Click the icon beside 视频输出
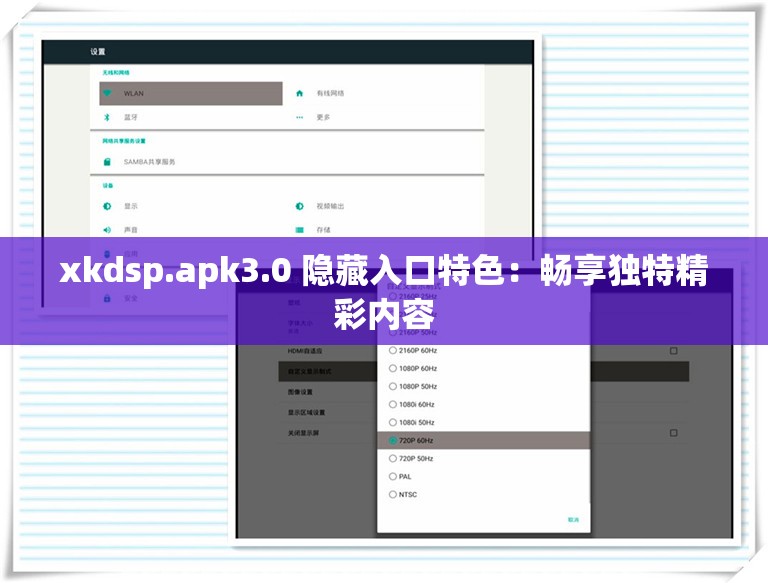This screenshot has width=768, height=583. point(300,206)
